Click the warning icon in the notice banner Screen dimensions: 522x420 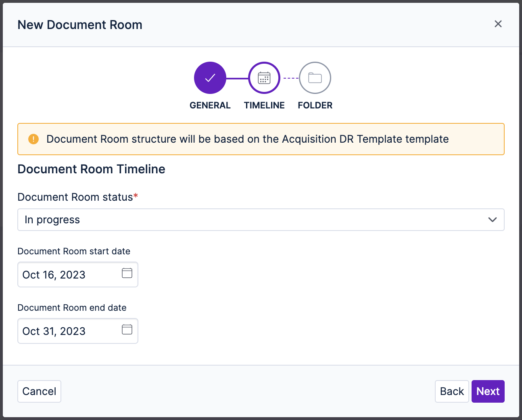coord(33,139)
